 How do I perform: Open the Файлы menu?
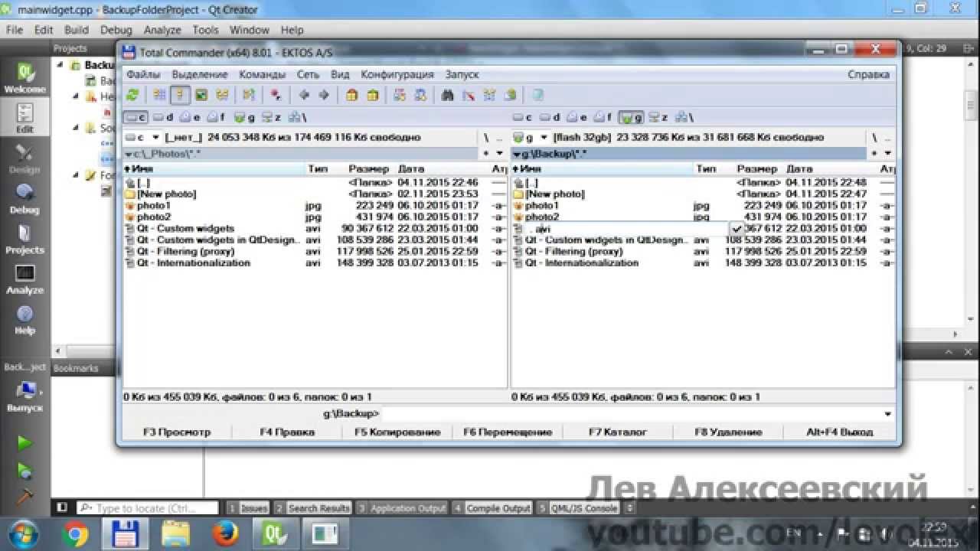click(143, 74)
